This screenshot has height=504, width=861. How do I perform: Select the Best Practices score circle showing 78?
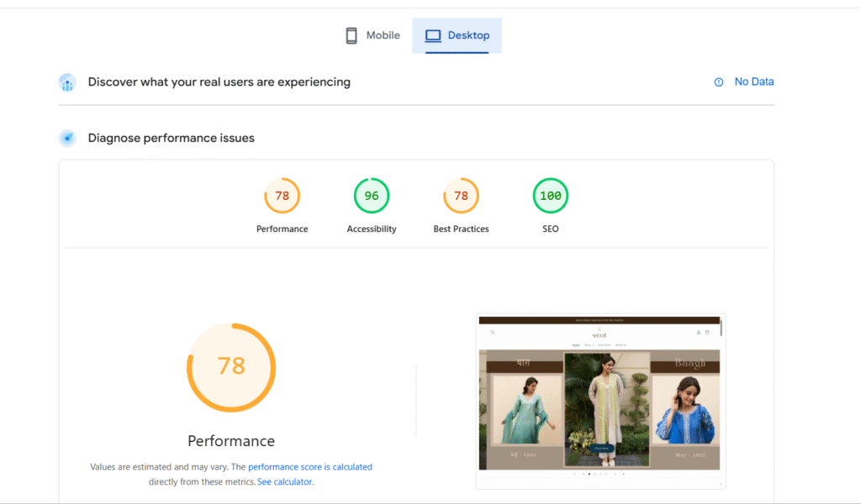tap(461, 196)
